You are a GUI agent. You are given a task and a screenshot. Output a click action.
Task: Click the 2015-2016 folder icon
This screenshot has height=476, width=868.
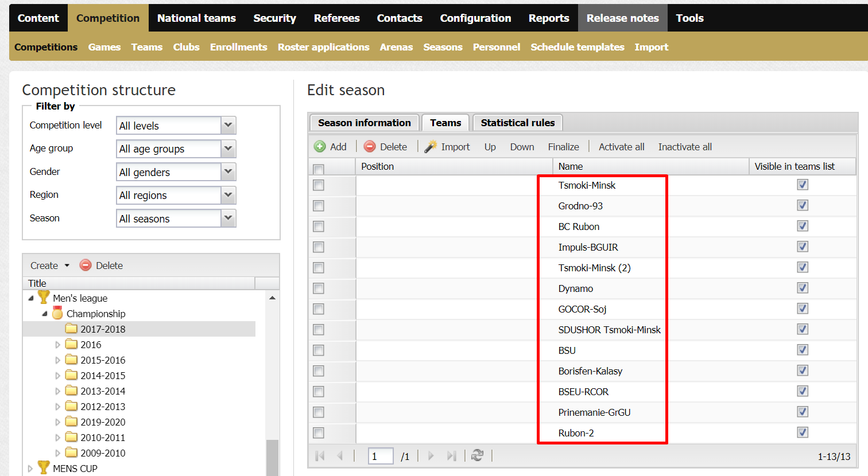[x=71, y=360]
